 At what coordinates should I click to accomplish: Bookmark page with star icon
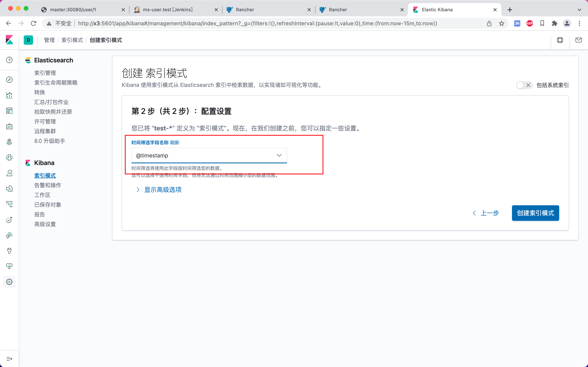point(502,23)
